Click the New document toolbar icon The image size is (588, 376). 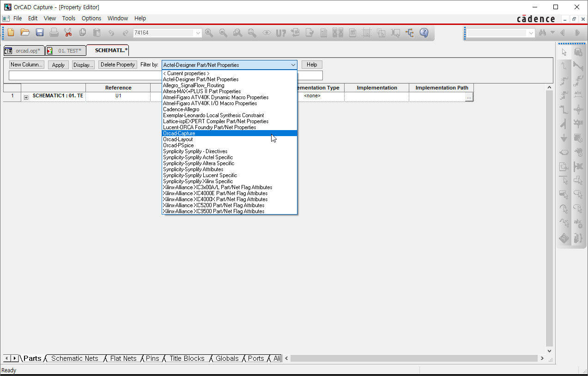(x=11, y=33)
